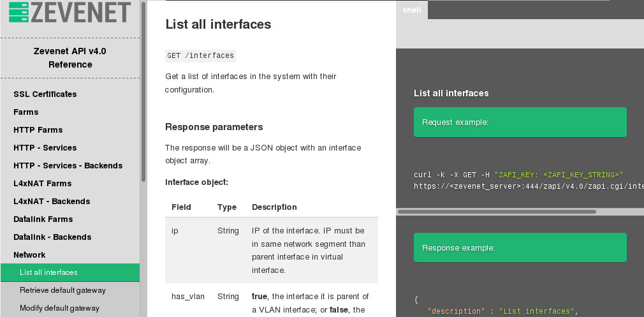Click the List all interfaces heading

(218, 24)
